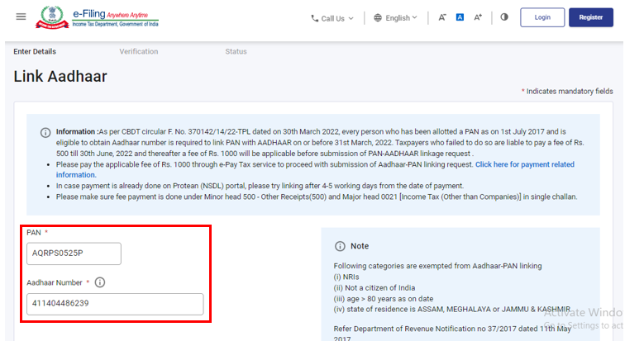Decrease font size with A- button
644x341 pixels.
[x=443, y=17]
